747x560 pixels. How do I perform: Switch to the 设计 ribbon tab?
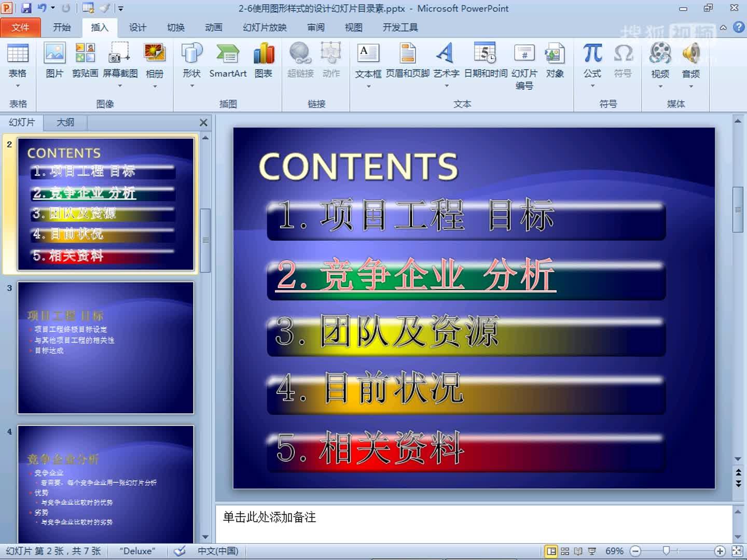[x=137, y=27]
